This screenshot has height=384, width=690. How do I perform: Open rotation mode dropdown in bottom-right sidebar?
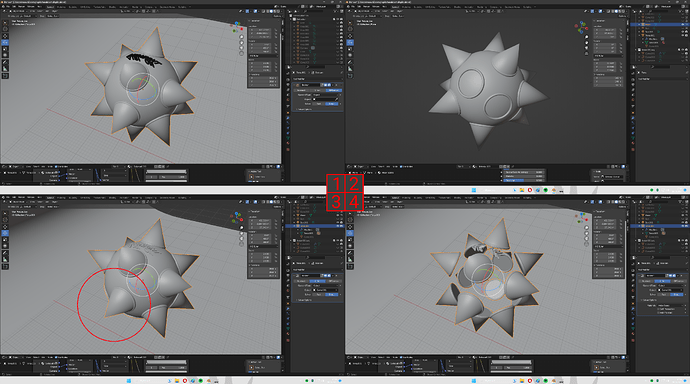point(609,246)
